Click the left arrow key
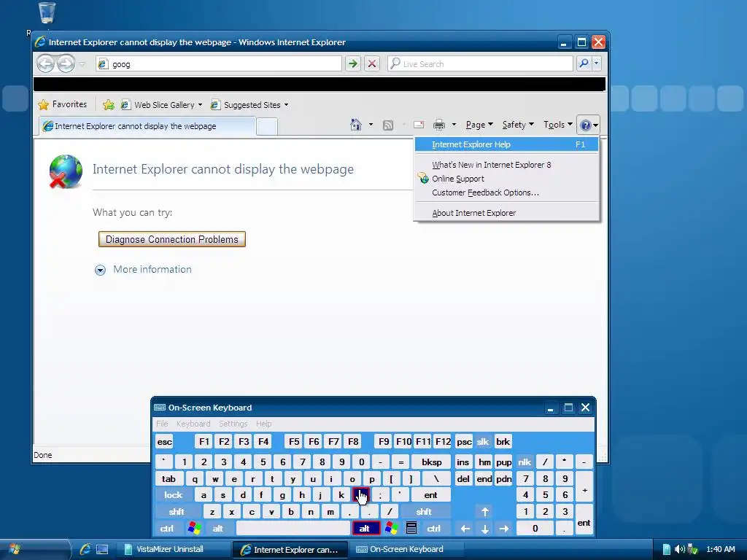Image resolution: width=747 pixels, height=560 pixels. 465,529
